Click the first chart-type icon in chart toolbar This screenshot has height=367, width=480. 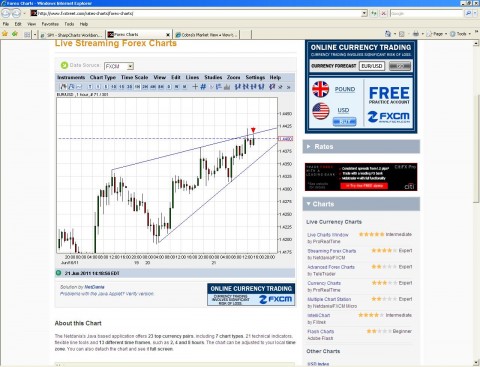pyautogui.click(x=63, y=87)
